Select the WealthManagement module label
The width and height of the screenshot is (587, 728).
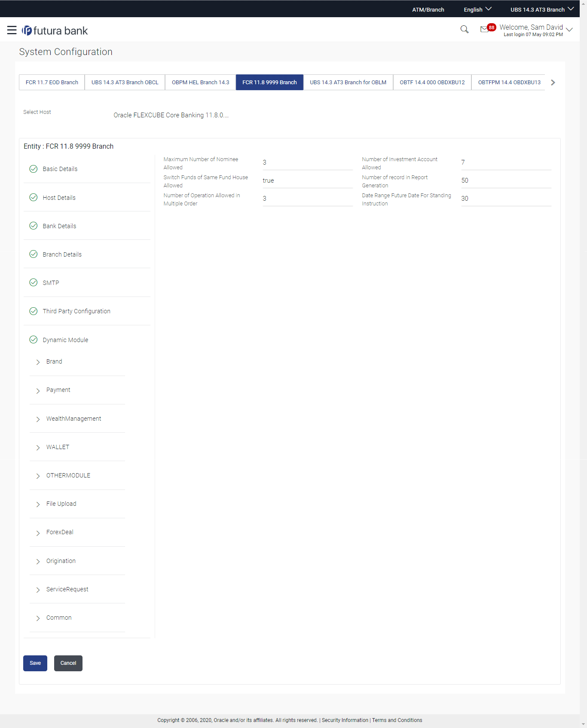pos(73,419)
